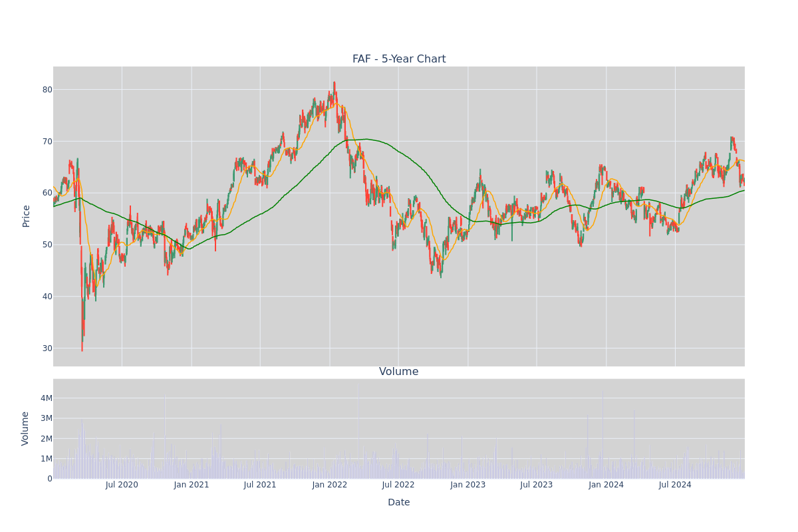Select the price tick label "60"
798x532 pixels.
(x=47, y=193)
